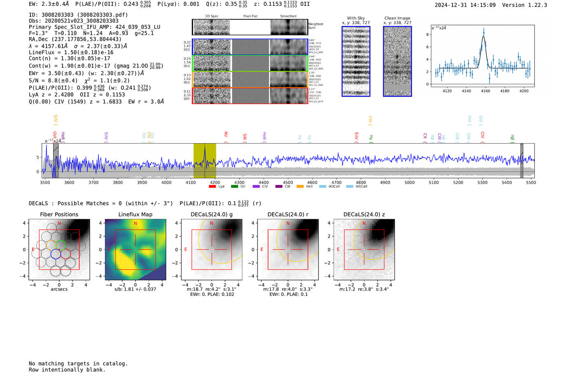Open the Clean Image cutout
Image resolution: width=576 pixels, height=392 pixels.
[x=397, y=61]
